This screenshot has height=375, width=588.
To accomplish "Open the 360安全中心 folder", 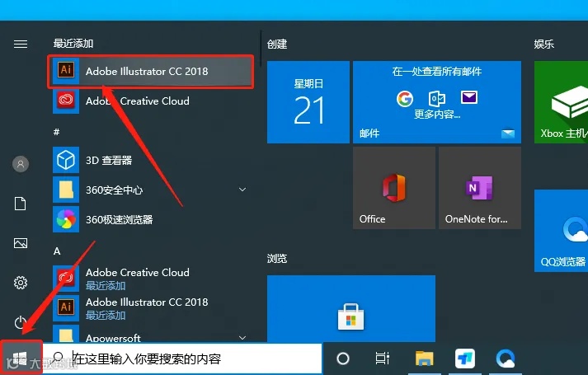I will click(x=150, y=190).
